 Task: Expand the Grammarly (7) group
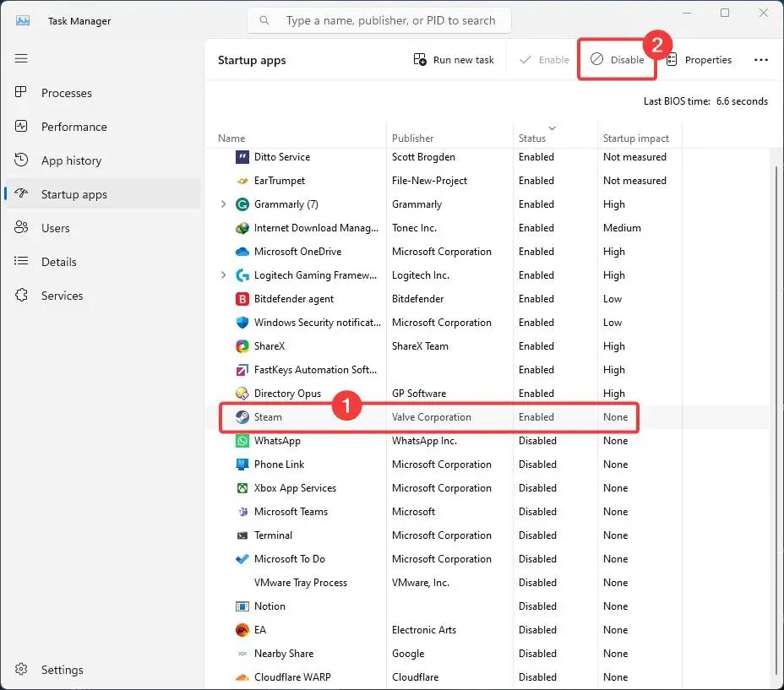224,204
